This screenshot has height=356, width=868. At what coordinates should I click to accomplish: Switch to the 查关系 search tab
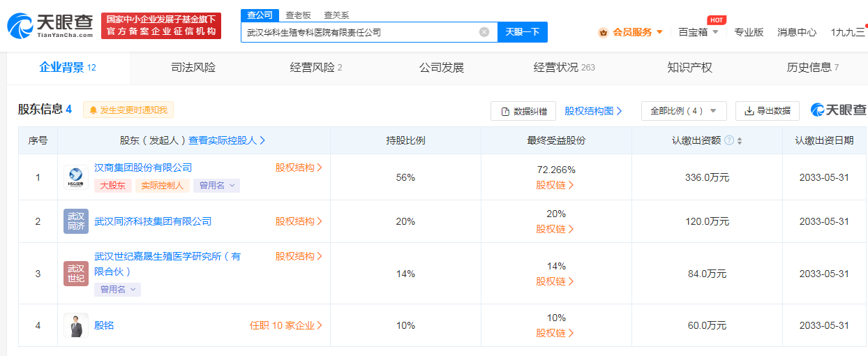[x=336, y=15]
